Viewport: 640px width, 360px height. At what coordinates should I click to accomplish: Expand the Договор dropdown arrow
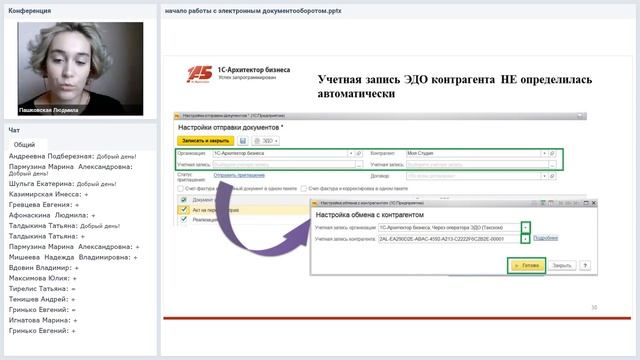click(544, 176)
